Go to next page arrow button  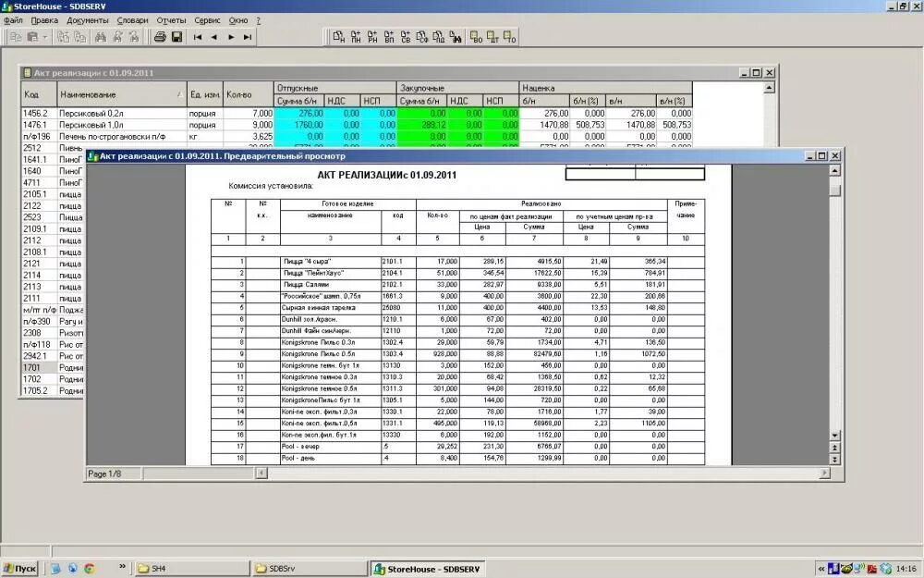(231, 37)
